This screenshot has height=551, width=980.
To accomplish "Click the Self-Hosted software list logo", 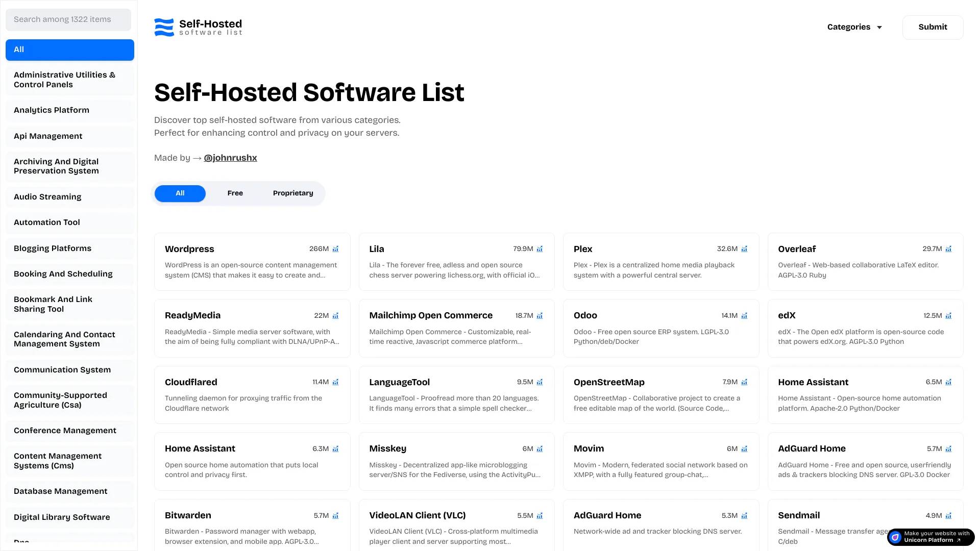I will click(x=198, y=27).
